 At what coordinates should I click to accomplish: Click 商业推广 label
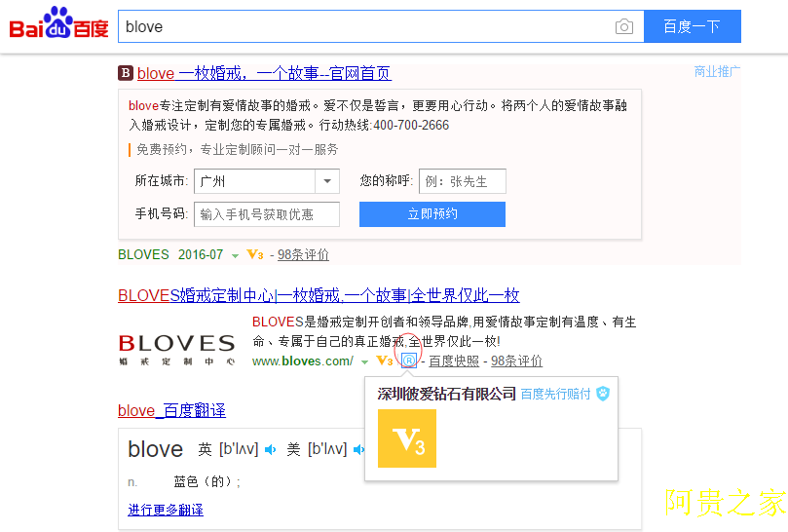click(x=717, y=71)
